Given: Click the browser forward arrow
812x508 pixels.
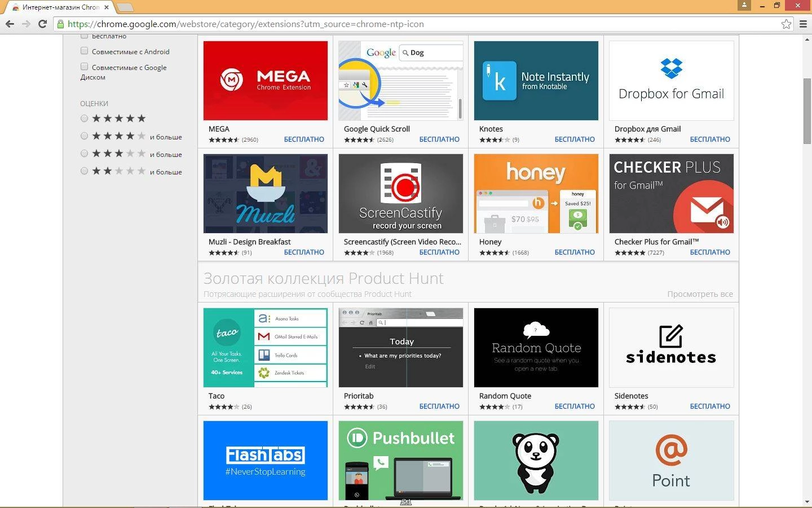Looking at the screenshot, I should click(26, 24).
